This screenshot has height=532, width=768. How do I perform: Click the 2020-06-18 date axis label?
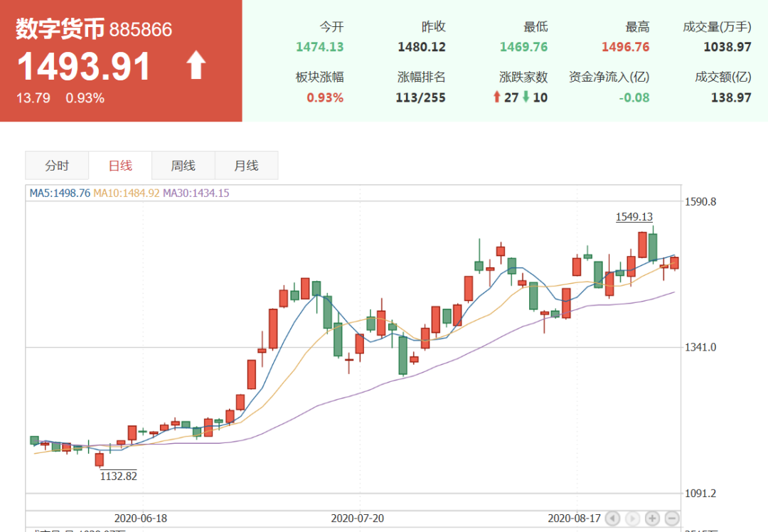tap(141, 518)
